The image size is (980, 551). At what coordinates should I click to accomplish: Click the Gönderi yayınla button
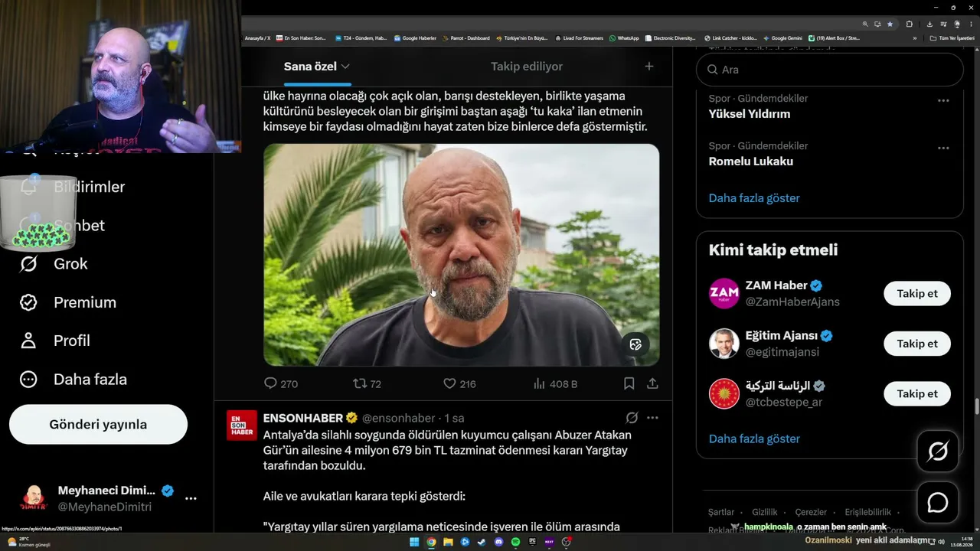(98, 424)
